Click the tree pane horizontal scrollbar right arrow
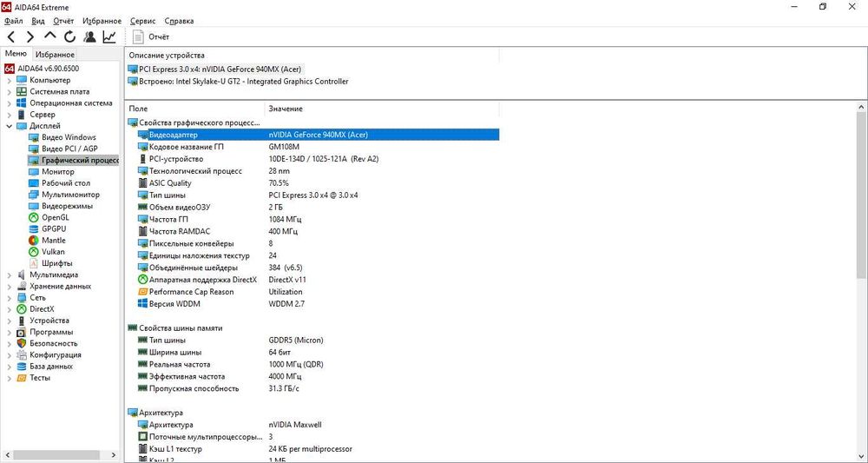 [115, 454]
